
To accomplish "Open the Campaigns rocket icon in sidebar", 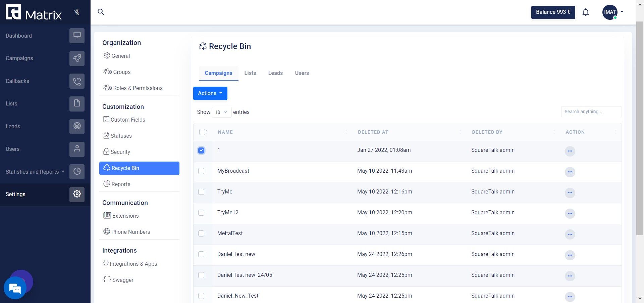I will pos(77,58).
